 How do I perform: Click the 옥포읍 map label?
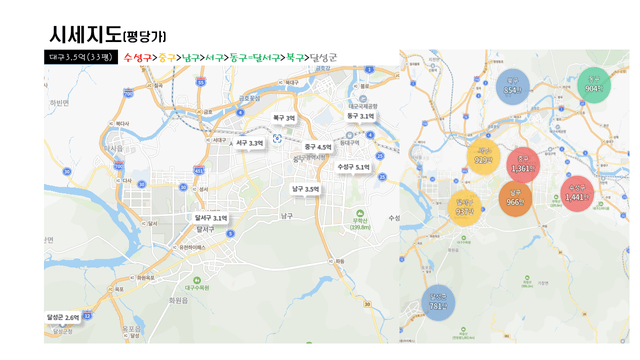coord(131,329)
